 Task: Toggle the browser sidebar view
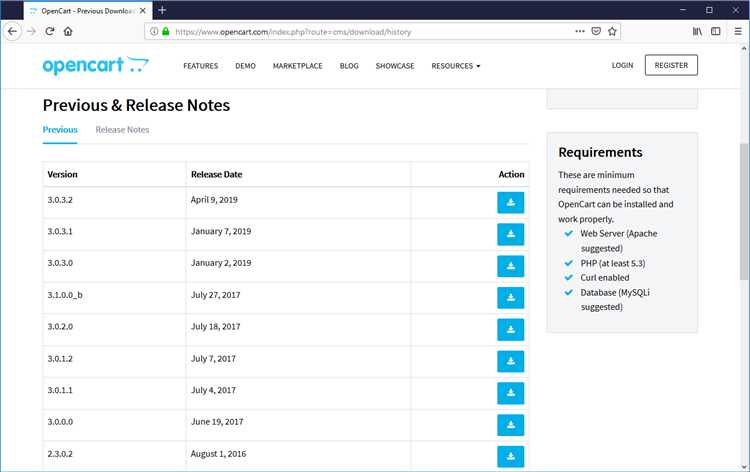click(x=716, y=32)
